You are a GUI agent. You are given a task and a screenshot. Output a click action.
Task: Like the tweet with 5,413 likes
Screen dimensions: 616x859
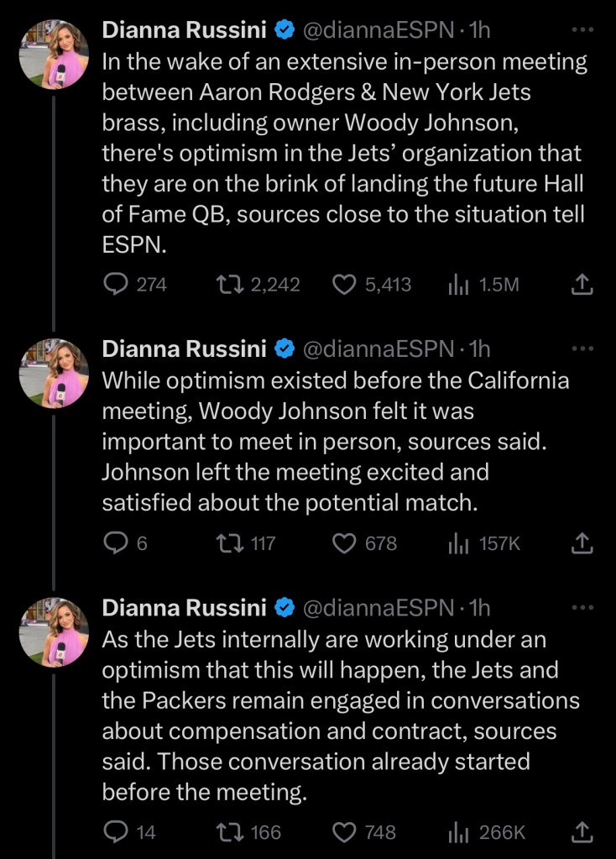(344, 285)
